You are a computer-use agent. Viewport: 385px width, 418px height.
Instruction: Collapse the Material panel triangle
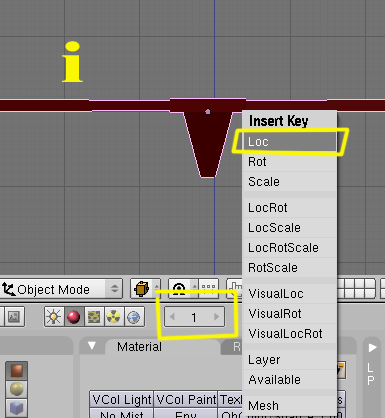click(x=92, y=346)
